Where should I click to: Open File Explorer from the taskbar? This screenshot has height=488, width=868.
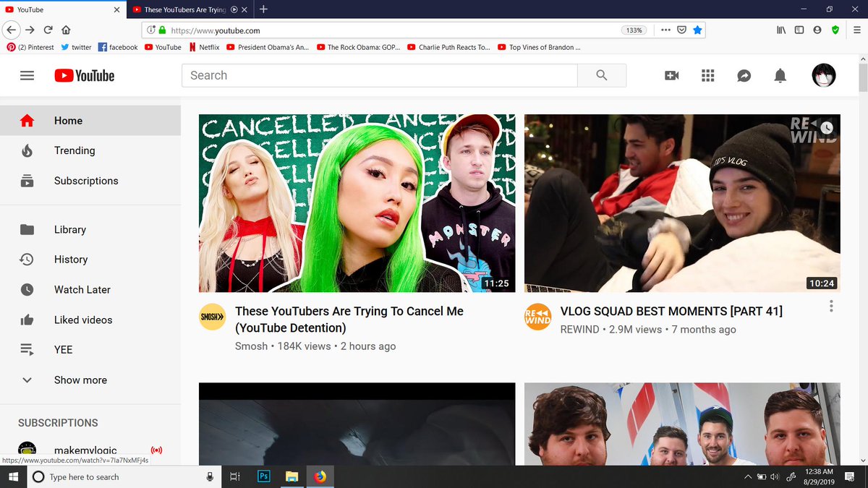pos(292,476)
